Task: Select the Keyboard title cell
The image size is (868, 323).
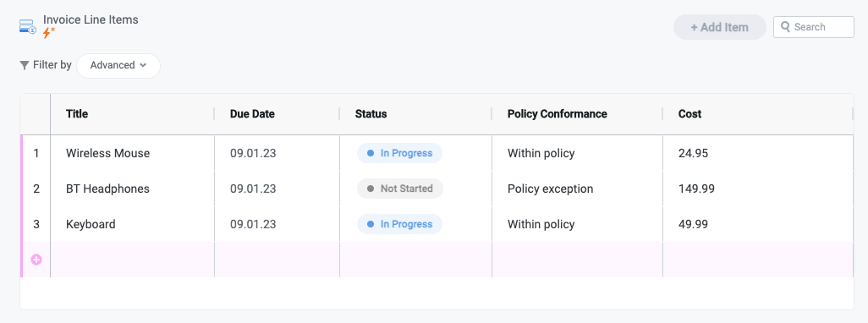Action: (132, 224)
